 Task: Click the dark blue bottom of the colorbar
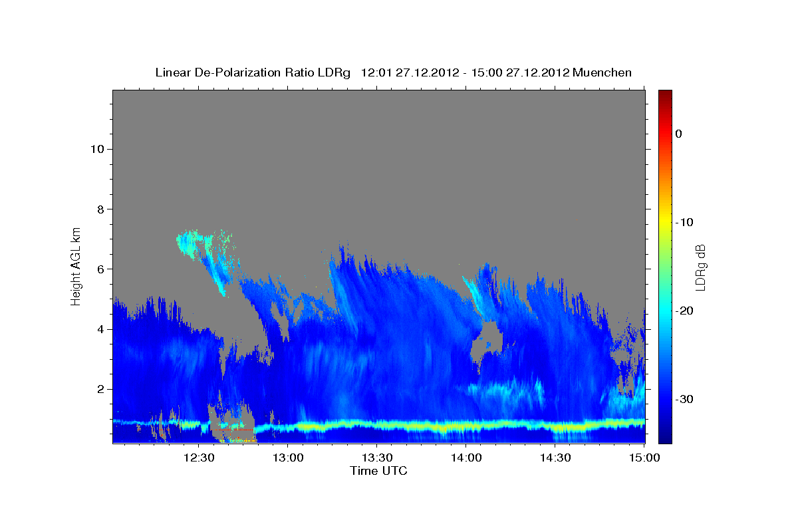[665, 437]
